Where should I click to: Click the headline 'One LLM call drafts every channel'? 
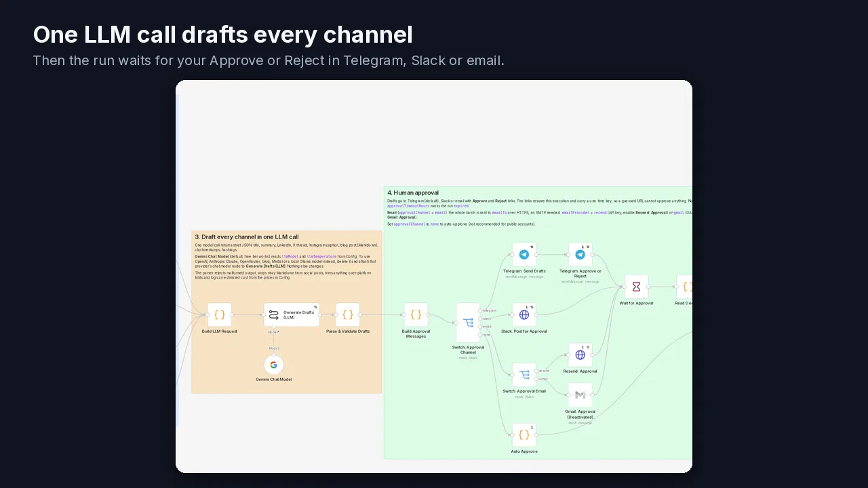223,35
